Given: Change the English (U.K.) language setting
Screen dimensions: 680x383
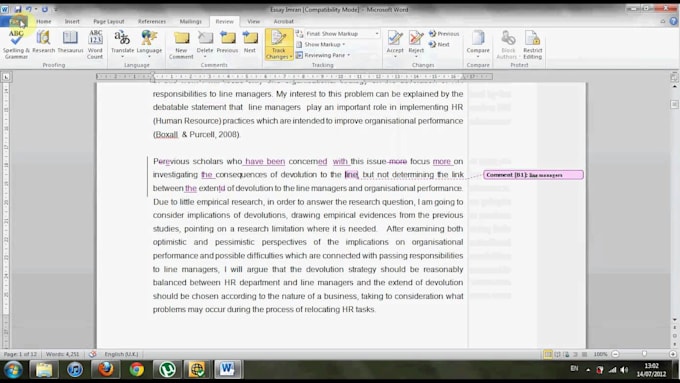Looking at the screenshot, I should pyautogui.click(x=121, y=354).
